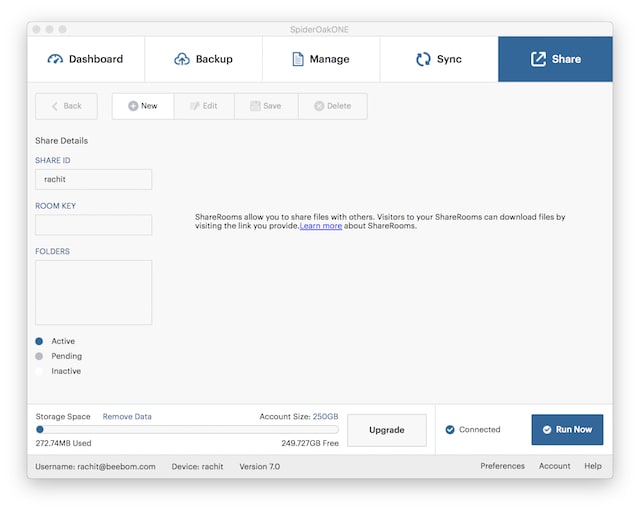Viewport: 640px width, 511px height.
Task: Click the 272.74MB Used text
Action: [x=63, y=443]
